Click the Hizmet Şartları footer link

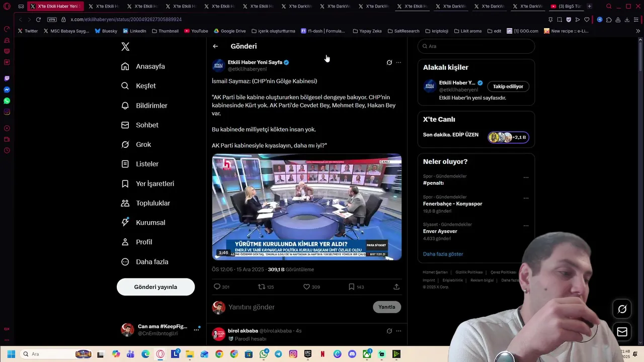click(x=435, y=273)
